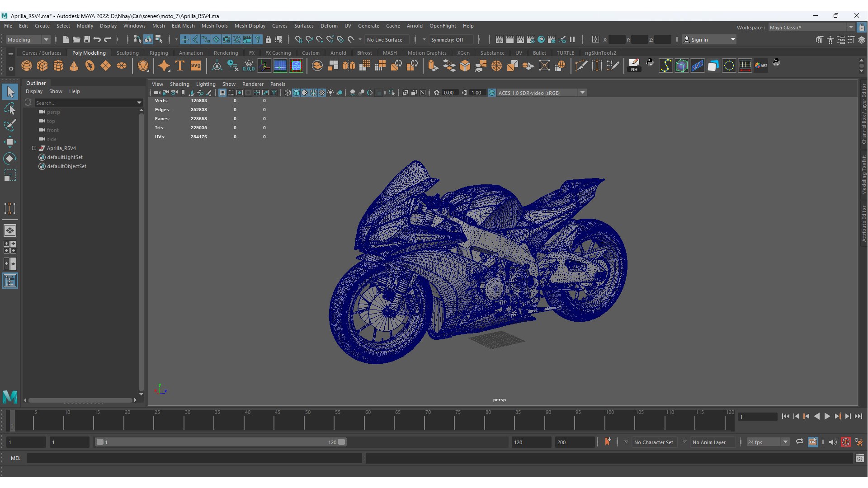The image size is (868, 488).
Task: Open the Edit Mesh menu
Action: pyautogui.click(x=183, y=26)
